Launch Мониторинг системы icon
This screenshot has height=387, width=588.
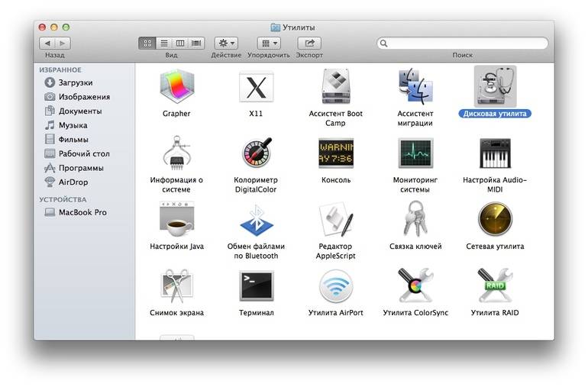coord(415,153)
